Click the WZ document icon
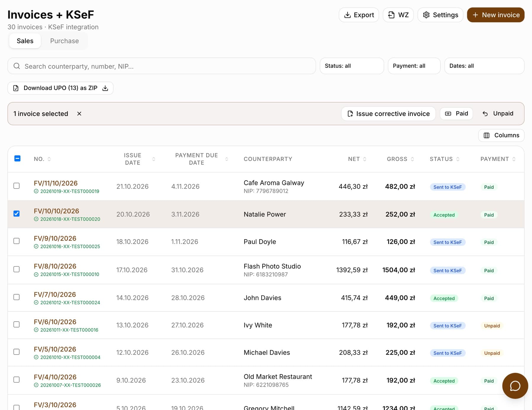Image resolution: width=532 pixels, height=410 pixels. pyautogui.click(x=391, y=15)
